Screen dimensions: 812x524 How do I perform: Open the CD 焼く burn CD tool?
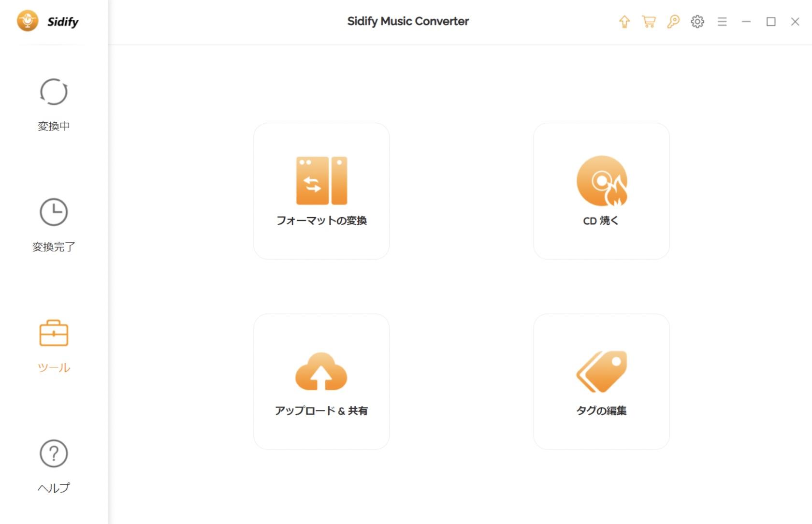click(601, 191)
